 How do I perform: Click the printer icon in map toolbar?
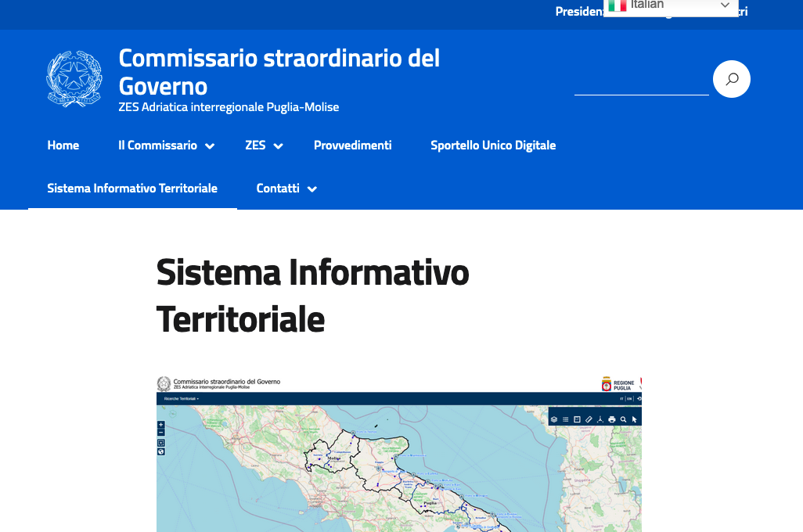[x=611, y=419]
